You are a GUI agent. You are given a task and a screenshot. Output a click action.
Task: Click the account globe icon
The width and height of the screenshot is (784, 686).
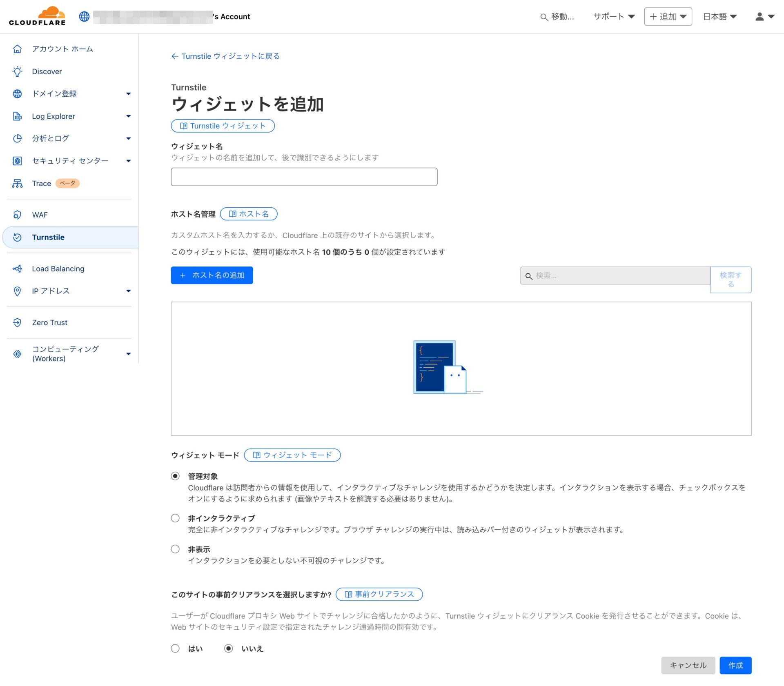(x=84, y=16)
